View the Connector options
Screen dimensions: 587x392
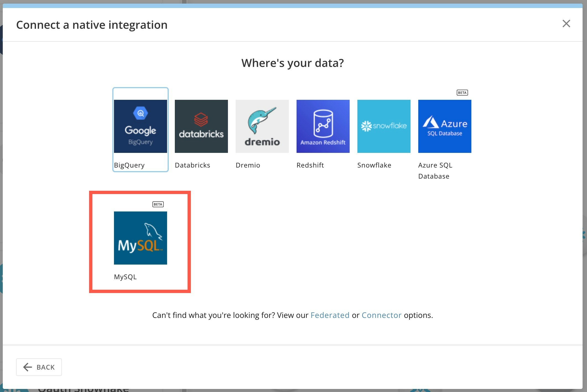coord(382,315)
